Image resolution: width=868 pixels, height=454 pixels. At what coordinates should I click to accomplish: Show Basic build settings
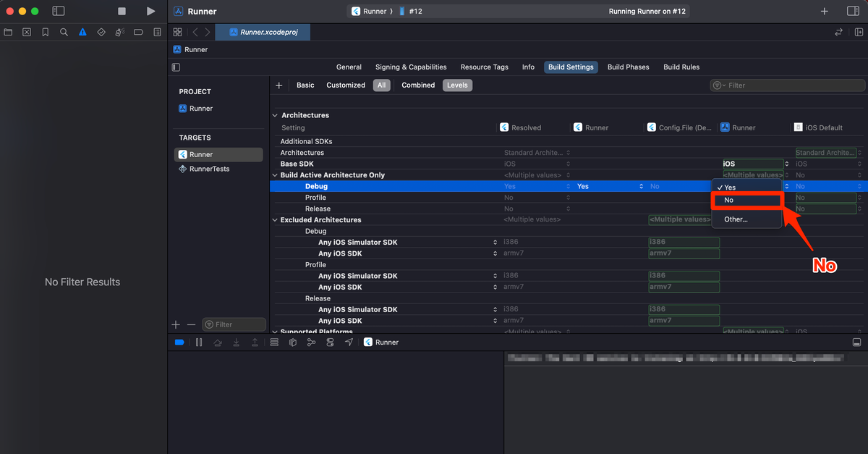[305, 85]
